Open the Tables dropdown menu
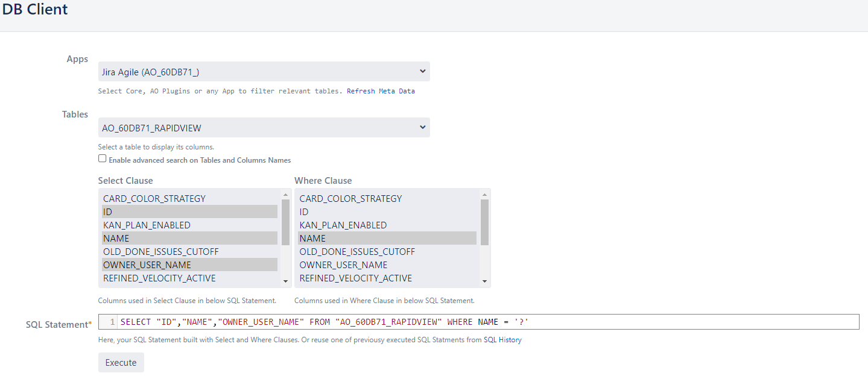Image resolution: width=868 pixels, height=376 pixels. pyautogui.click(x=264, y=128)
